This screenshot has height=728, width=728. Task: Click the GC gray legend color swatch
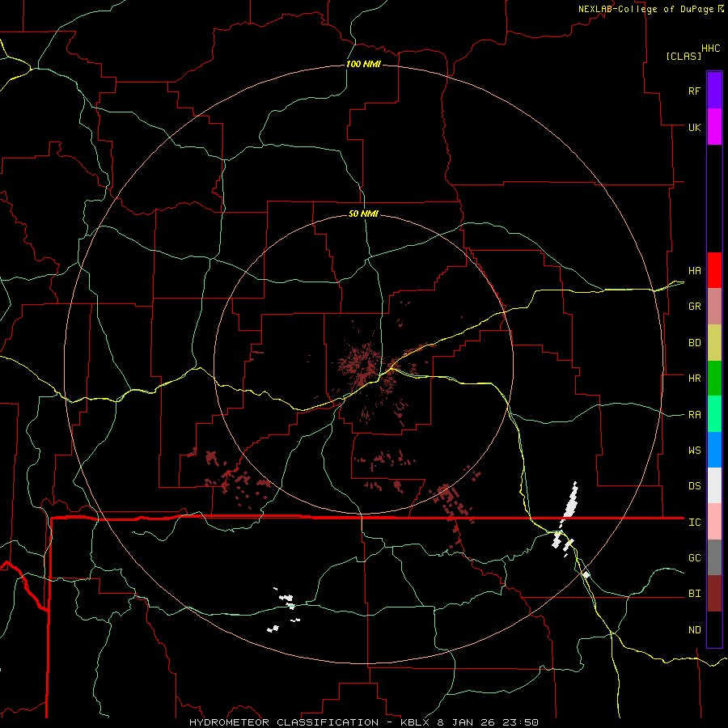[x=714, y=557]
